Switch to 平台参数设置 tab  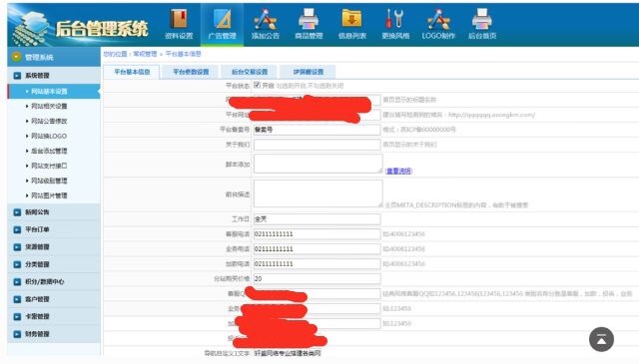191,72
